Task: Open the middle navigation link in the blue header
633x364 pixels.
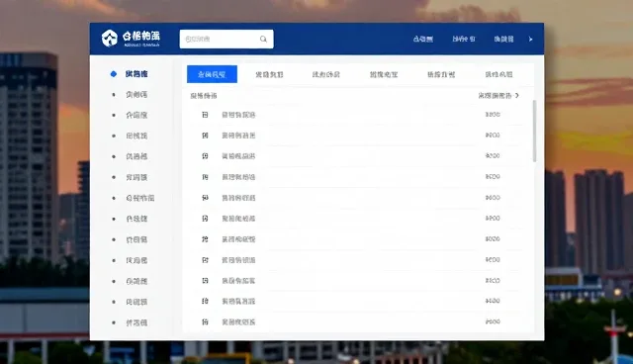Action: pyautogui.click(x=464, y=40)
